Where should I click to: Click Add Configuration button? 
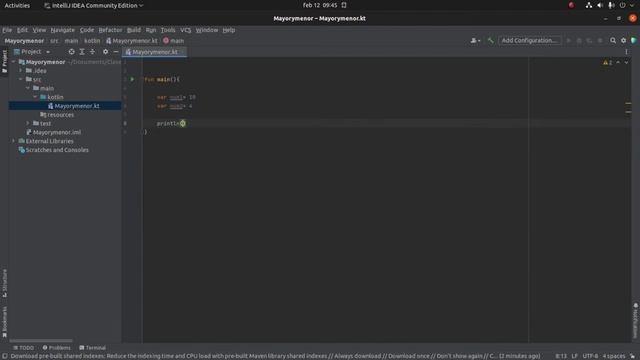coord(529,40)
